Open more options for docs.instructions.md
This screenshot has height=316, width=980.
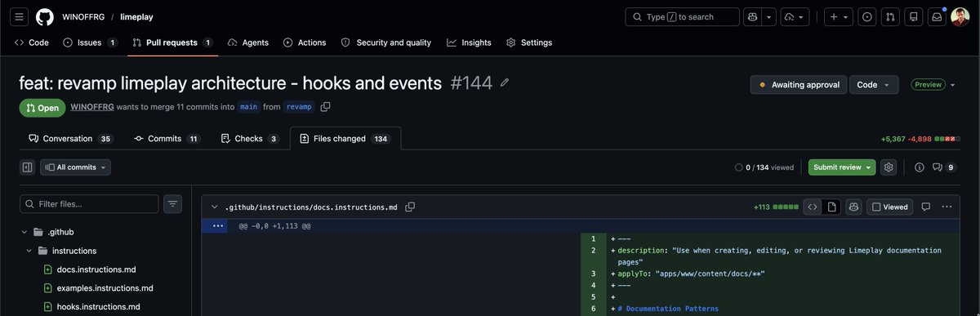pyautogui.click(x=947, y=207)
